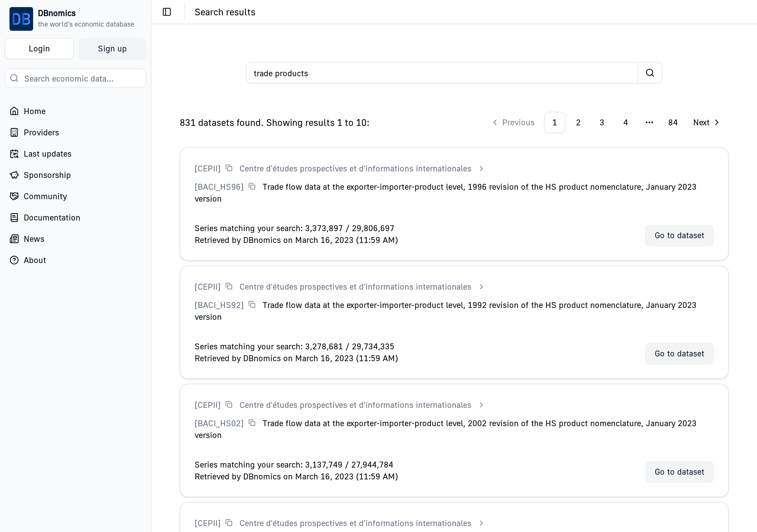Click the Sign up button
Image resolution: width=757 pixels, height=532 pixels.
(x=112, y=48)
